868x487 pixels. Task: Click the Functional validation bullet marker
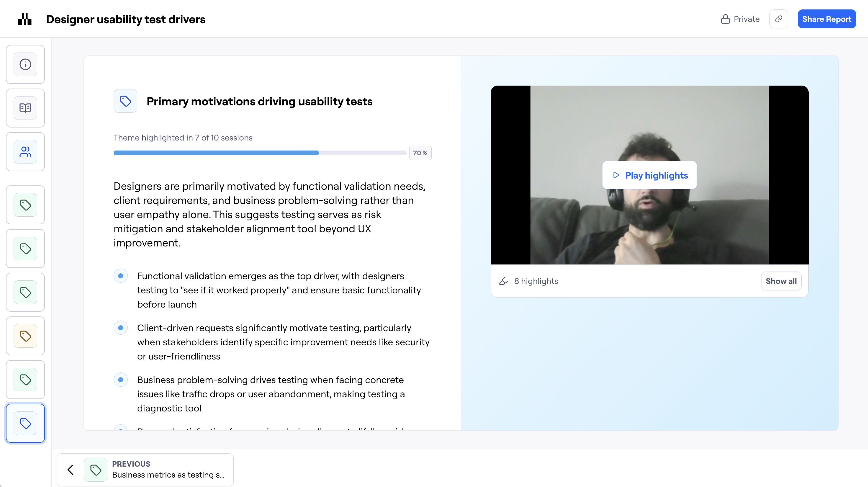tap(121, 276)
